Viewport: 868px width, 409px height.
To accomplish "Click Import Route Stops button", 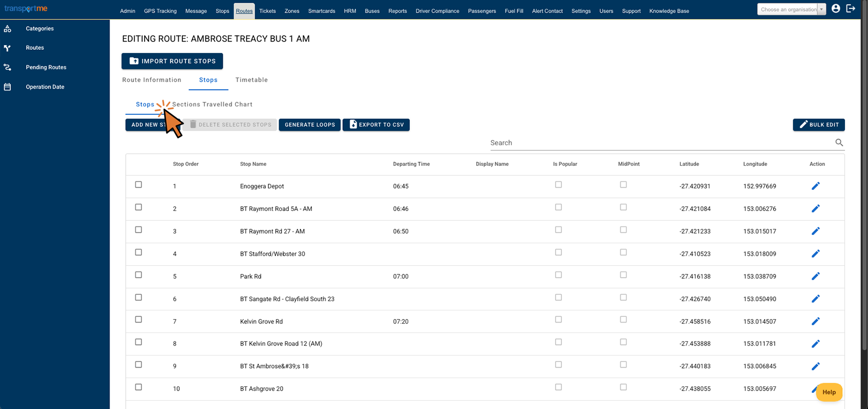I will coord(172,61).
